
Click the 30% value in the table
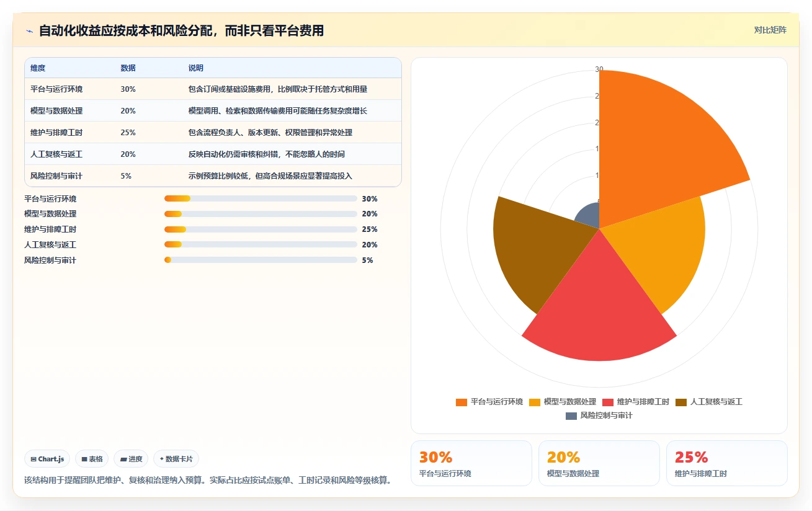[128, 89]
